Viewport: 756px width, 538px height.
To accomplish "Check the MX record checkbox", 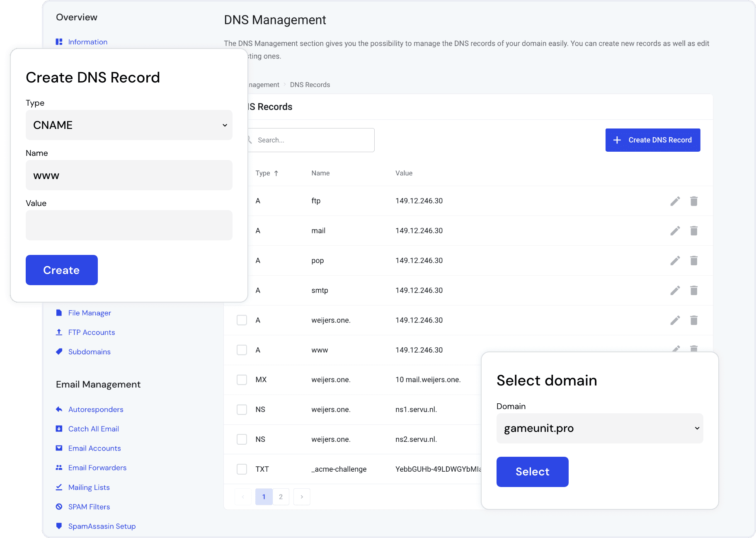I will [242, 380].
